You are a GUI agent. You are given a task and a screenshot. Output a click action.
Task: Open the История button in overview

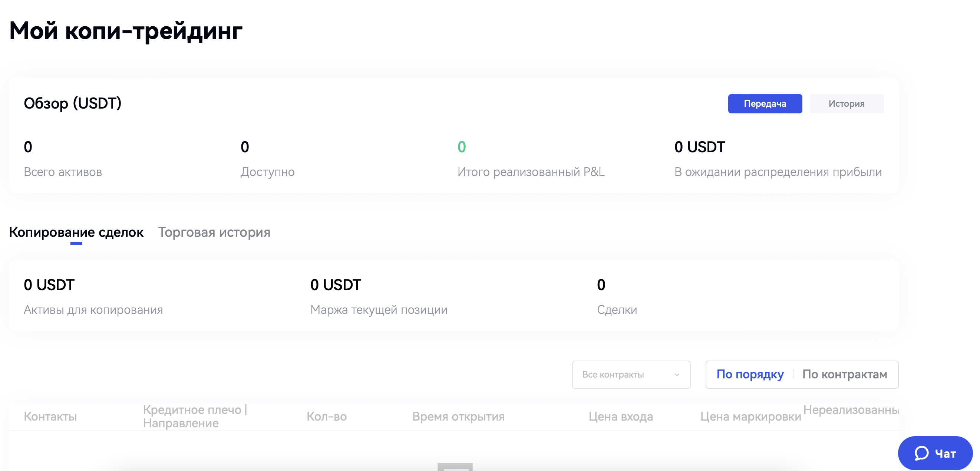[x=846, y=104]
